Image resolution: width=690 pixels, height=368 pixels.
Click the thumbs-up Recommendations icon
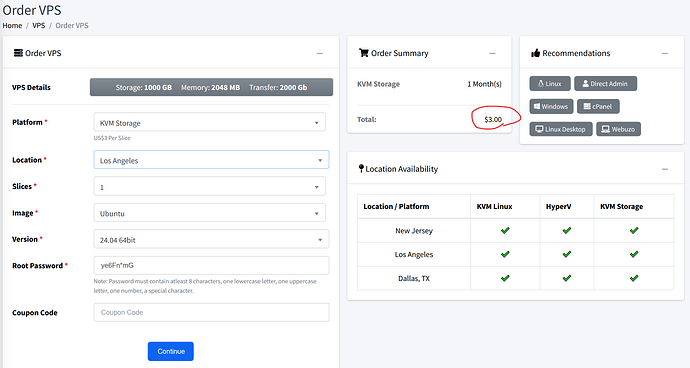point(536,53)
